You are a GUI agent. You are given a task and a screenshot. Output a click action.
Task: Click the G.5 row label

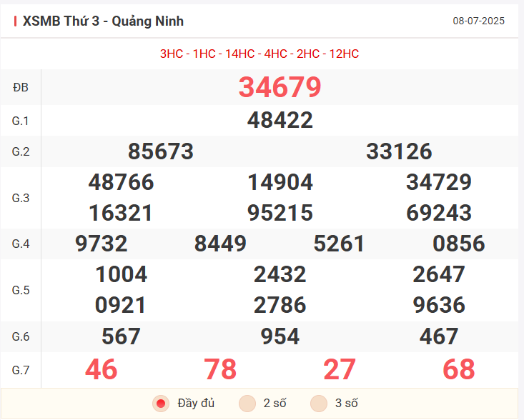coord(21,290)
